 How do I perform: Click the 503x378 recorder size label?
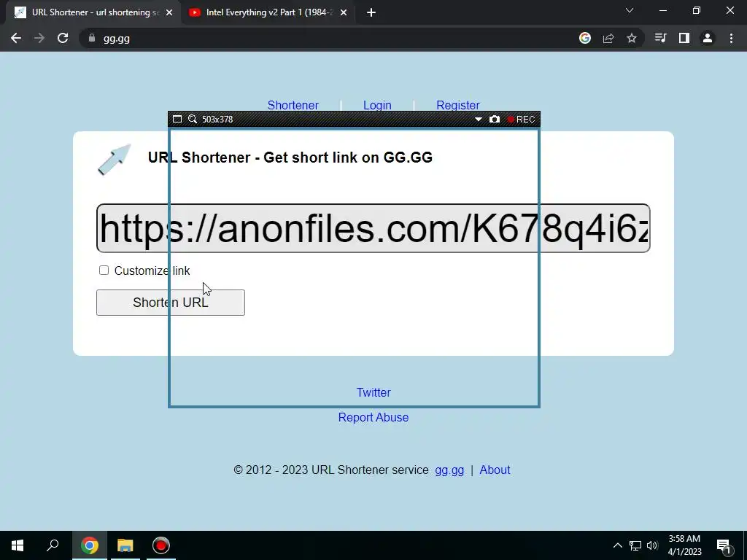coord(217,120)
